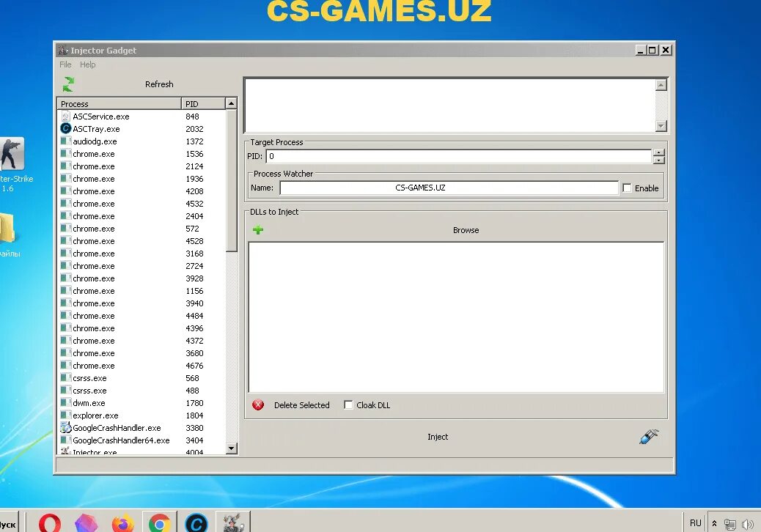This screenshot has height=532, width=761.
Task: Open the Help menu
Action: [88, 64]
